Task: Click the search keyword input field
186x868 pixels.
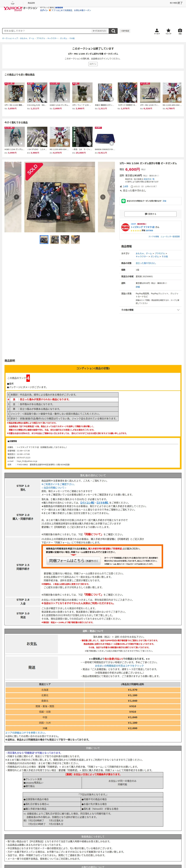Action: 47,31
